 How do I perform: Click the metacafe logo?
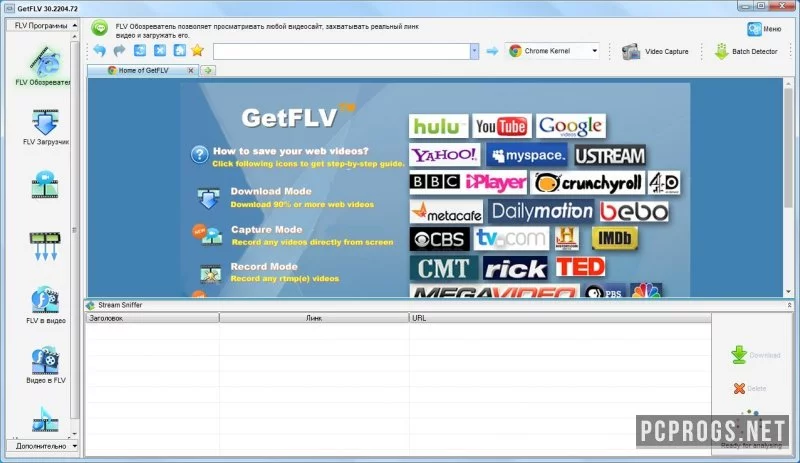click(446, 211)
